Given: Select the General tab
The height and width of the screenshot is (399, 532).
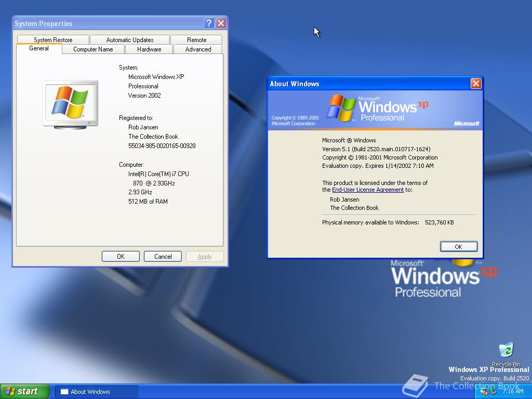Looking at the screenshot, I should 39,48.
